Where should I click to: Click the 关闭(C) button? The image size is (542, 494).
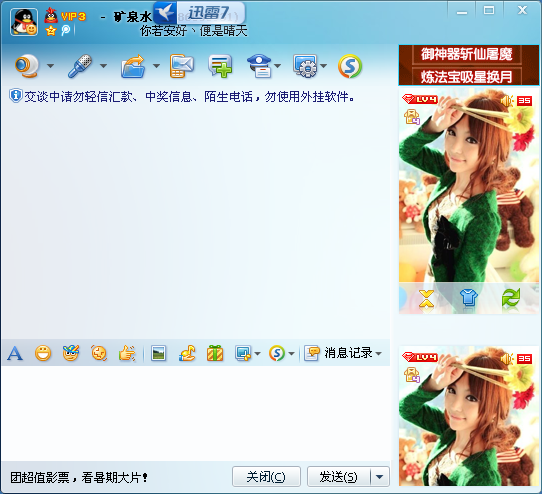coord(266,477)
